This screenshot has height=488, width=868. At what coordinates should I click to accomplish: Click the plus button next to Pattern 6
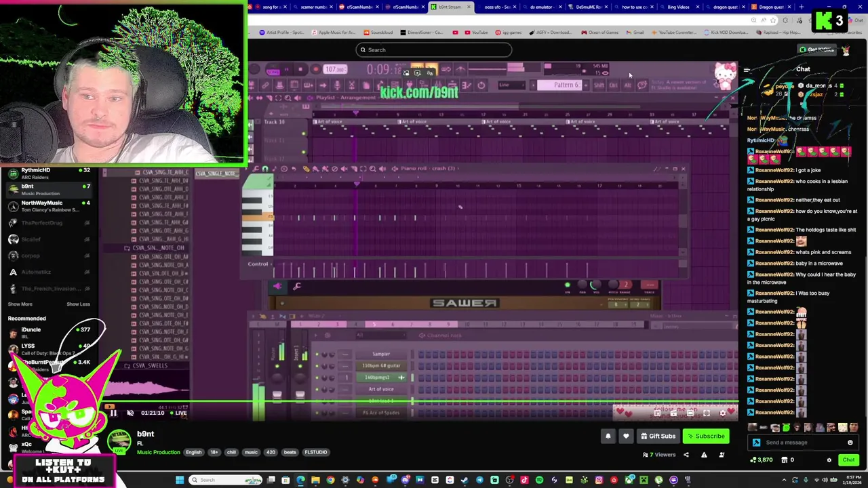tap(586, 85)
